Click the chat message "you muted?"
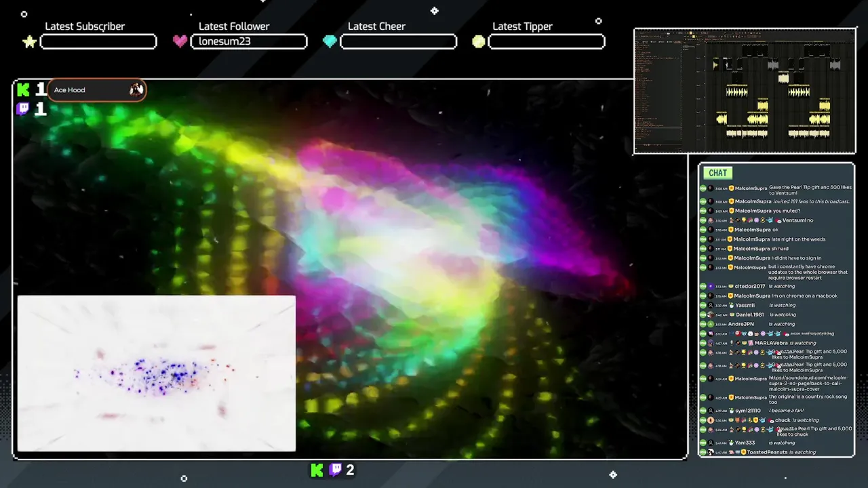Screen dimensions: 868x488 (787, 211)
